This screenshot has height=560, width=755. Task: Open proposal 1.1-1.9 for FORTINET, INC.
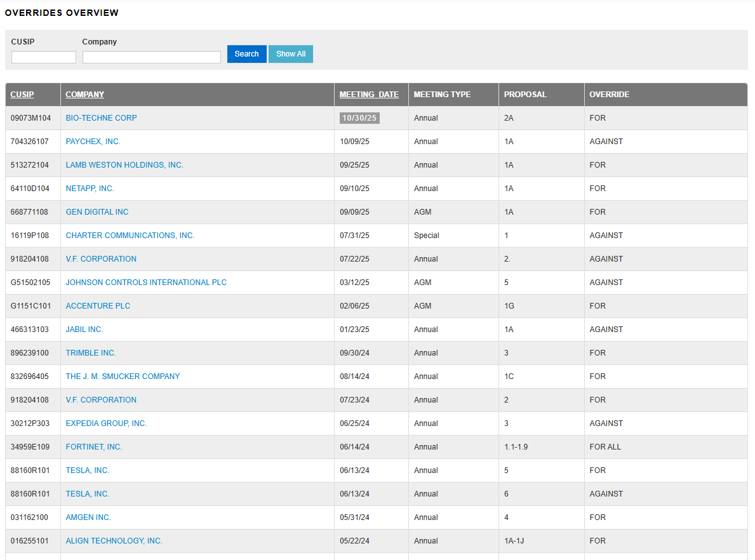pos(516,446)
